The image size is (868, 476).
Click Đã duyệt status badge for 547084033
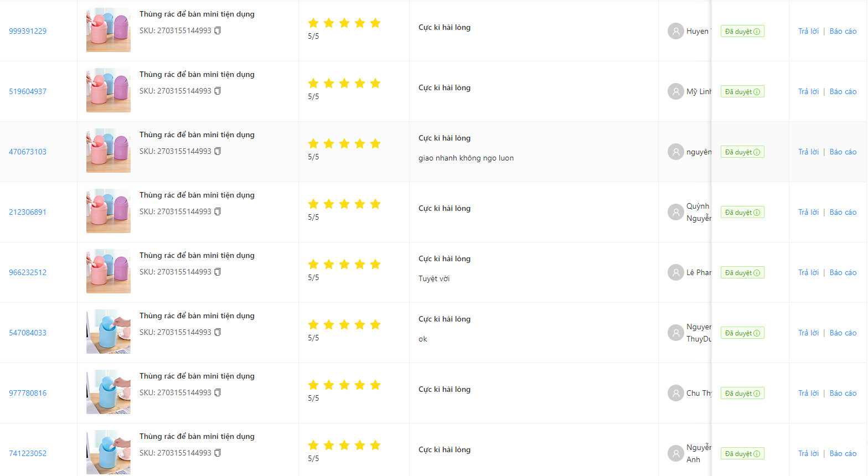(x=738, y=333)
